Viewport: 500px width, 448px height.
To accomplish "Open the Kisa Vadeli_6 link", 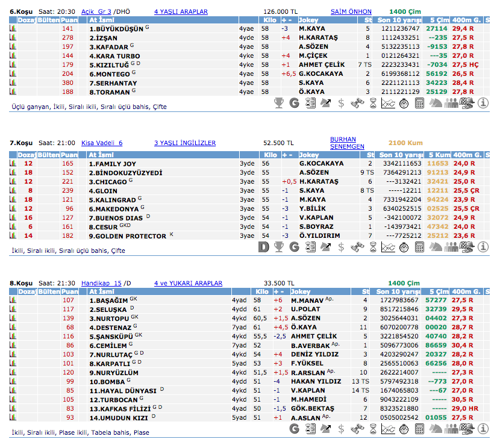I will pos(102,143).
